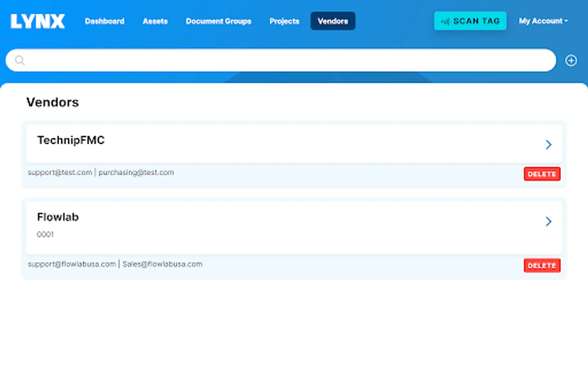This screenshot has height=368, width=588.
Task: Click the scan icon inside SCAN TAG button
Action: pos(445,21)
